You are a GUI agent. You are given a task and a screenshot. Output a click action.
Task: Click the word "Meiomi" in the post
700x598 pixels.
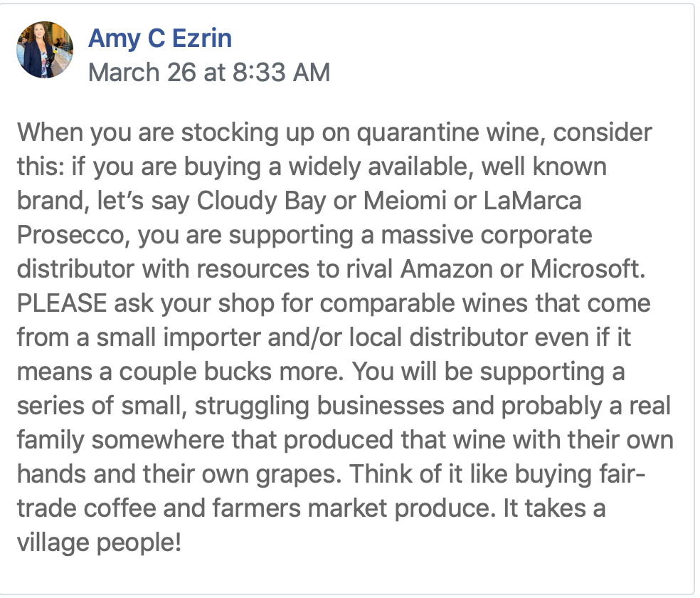[405, 201]
